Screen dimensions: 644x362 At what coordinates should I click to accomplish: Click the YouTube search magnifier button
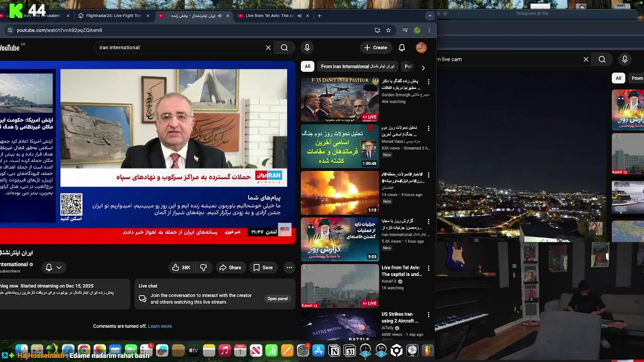tap(284, 47)
